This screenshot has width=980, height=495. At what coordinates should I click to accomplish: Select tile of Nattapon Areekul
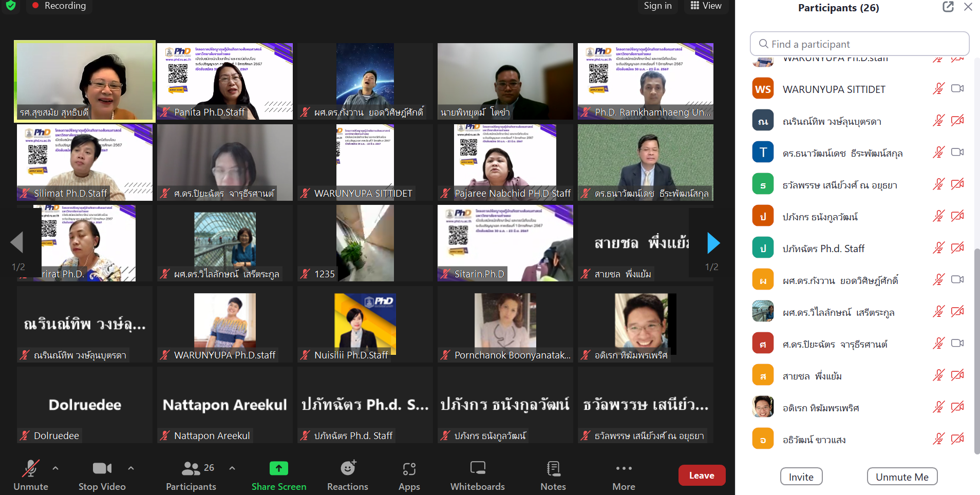point(225,405)
